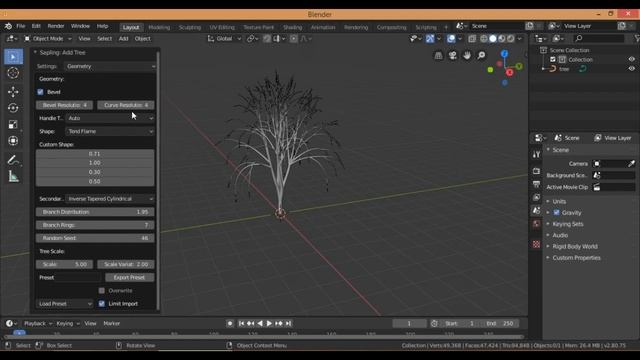The width and height of the screenshot is (640, 360).
Task: Switch to the Shading workspace tab
Action: coord(293,27)
